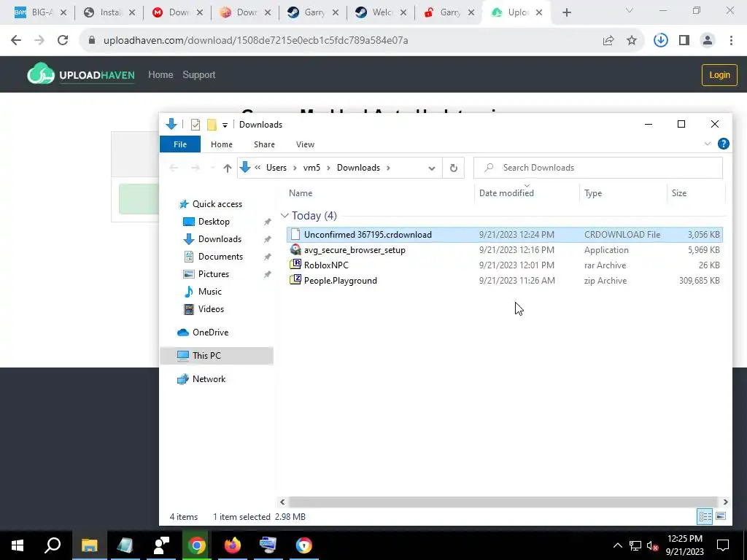
Task: Open recent locations dropdown arrow
Action: 212,168
